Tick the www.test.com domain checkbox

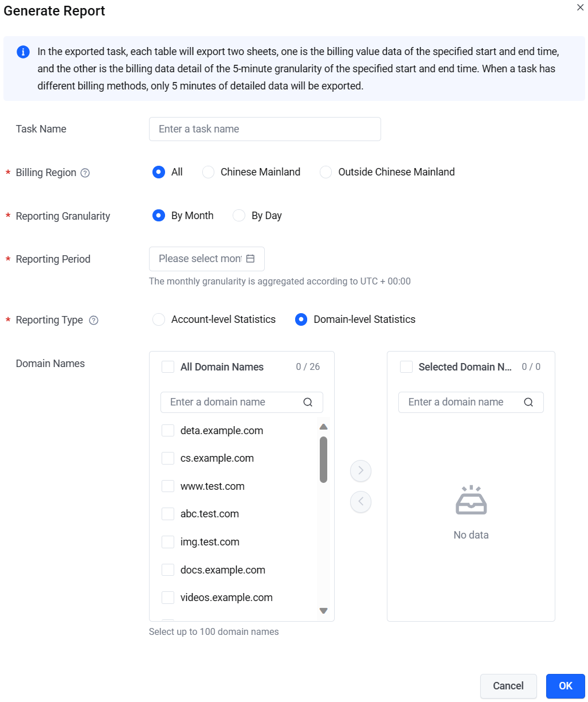[168, 486]
